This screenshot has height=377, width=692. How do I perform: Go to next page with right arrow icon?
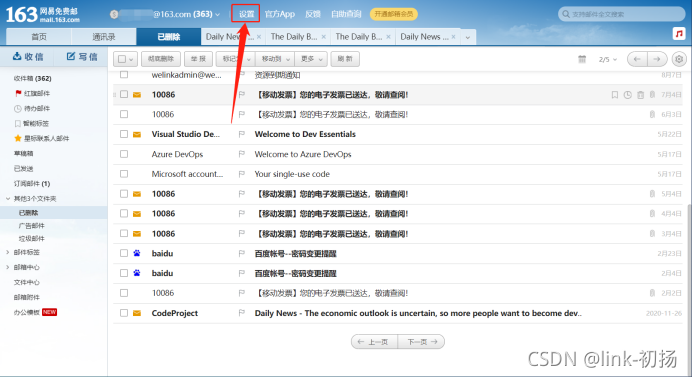(657, 59)
